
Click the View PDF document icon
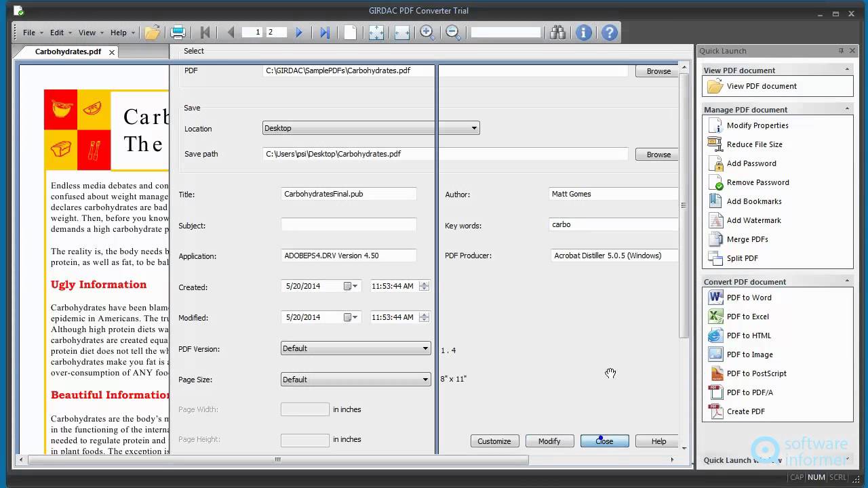pyautogui.click(x=715, y=86)
